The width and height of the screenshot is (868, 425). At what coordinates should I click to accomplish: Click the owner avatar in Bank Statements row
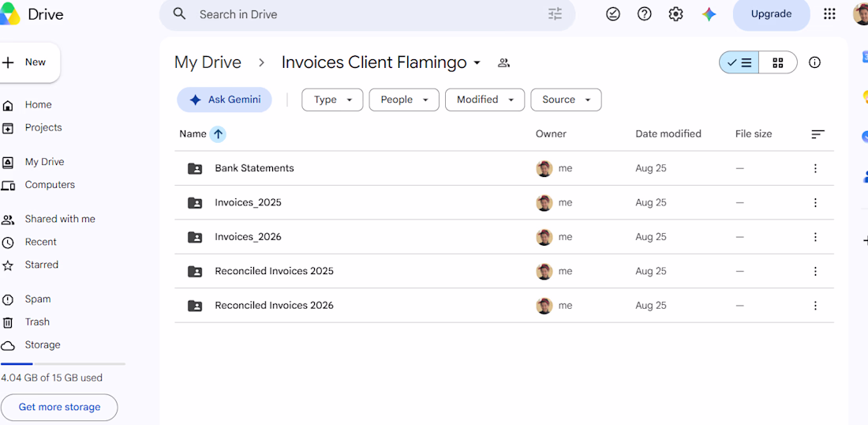[544, 168]
